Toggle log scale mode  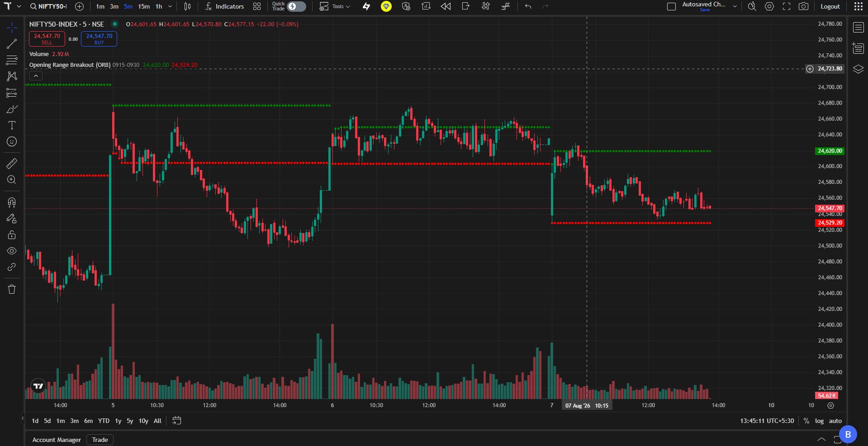pos(819,421)
